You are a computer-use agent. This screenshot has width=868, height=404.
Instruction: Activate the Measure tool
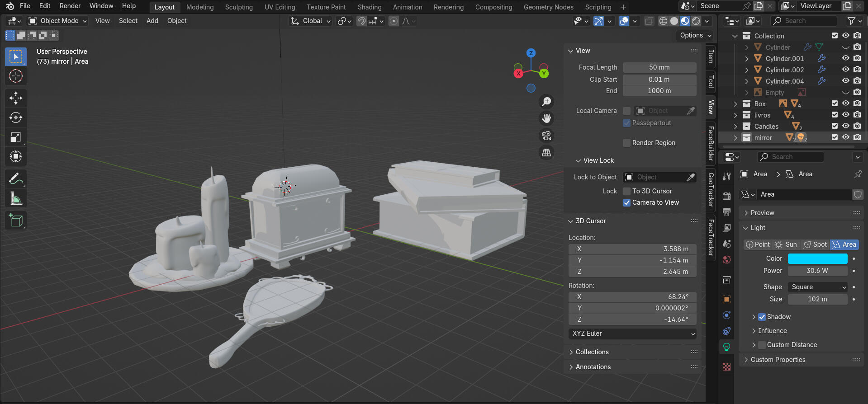[x=16, y=198]
